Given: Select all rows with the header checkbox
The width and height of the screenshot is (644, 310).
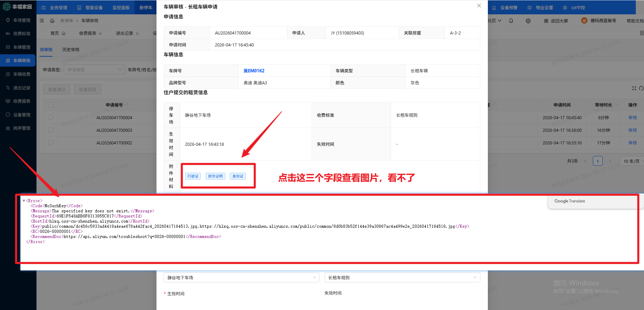Looking at the screenshot, I should pos(50,105).
